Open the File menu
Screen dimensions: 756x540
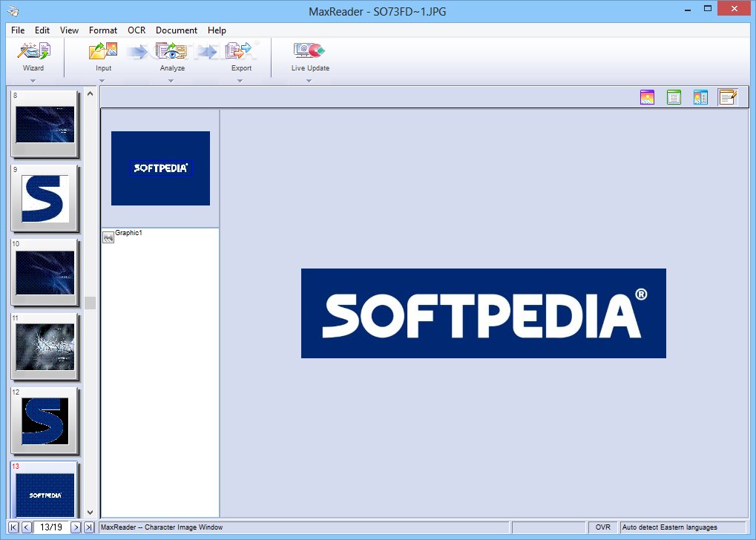(x=18, y=30)
